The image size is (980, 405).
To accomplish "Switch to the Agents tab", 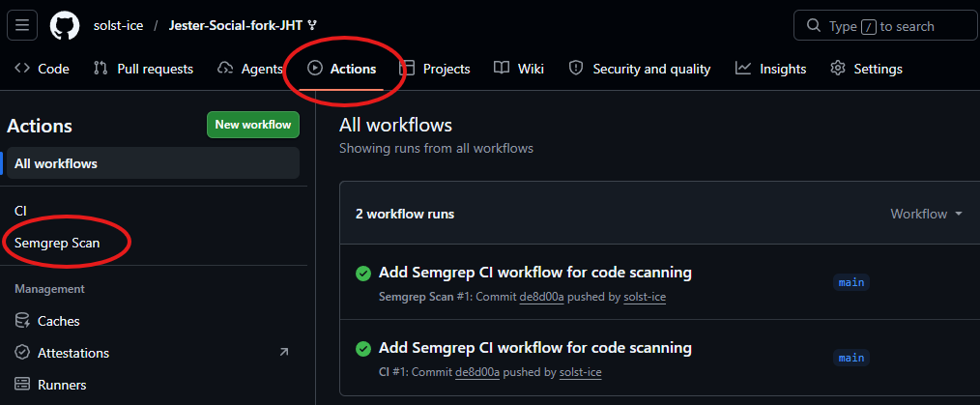I will pos(250,69).
